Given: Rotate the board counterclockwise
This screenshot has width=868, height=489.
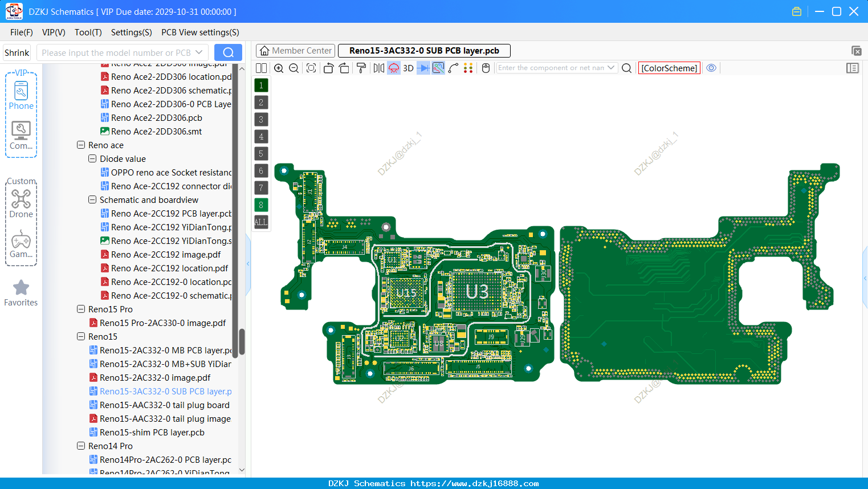Looking at the screenshot, I should pyautogui.click(x=328, y=68).
